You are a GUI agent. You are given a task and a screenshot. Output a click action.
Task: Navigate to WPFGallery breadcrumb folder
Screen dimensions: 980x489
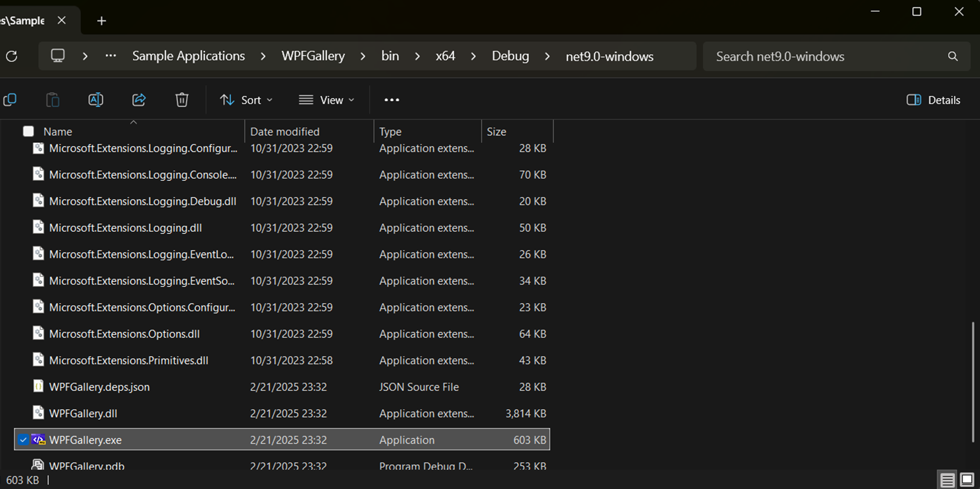click(x=313, y=56)
